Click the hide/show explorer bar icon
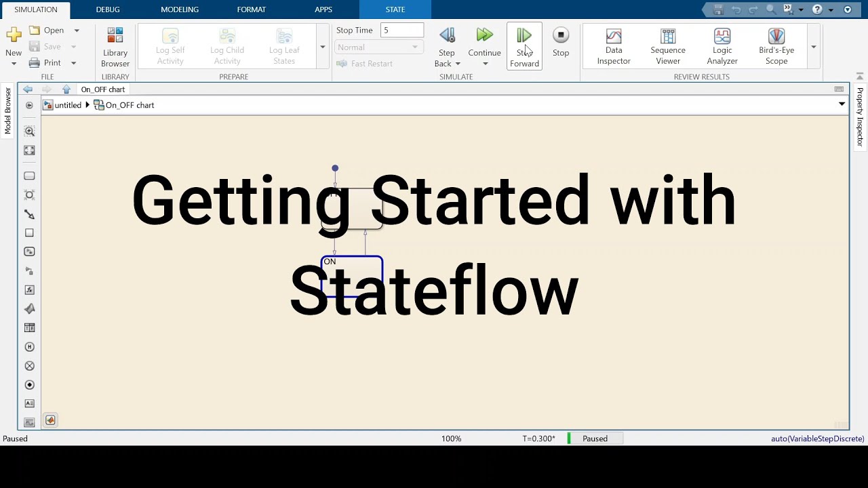 pos(29,105)
